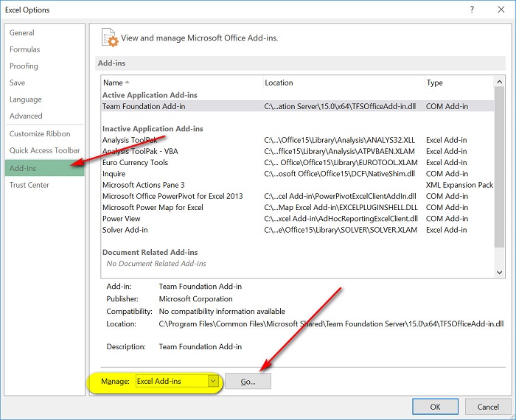Click the Add-ins gear icon in header
This screenshot has height=420, width=516.
coord(109,38)
